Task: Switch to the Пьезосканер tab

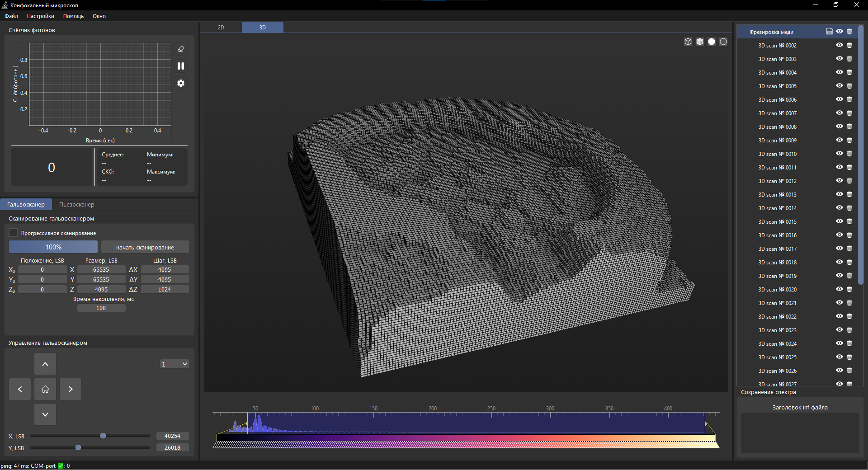Action: pos(77,204)
